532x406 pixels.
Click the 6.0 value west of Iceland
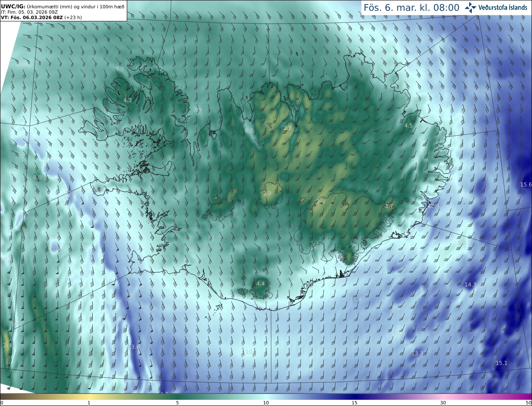(37, 177)
